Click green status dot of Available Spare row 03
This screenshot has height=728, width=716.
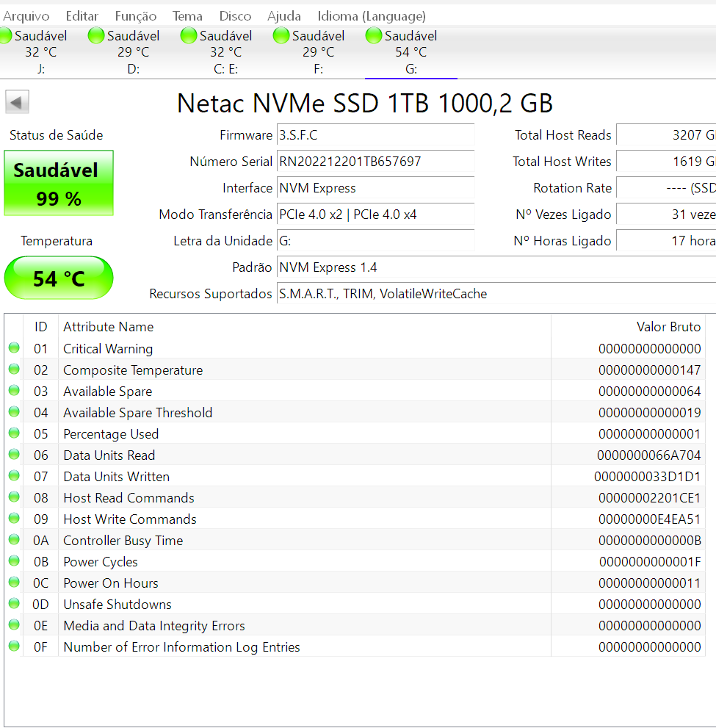point(14,391)
